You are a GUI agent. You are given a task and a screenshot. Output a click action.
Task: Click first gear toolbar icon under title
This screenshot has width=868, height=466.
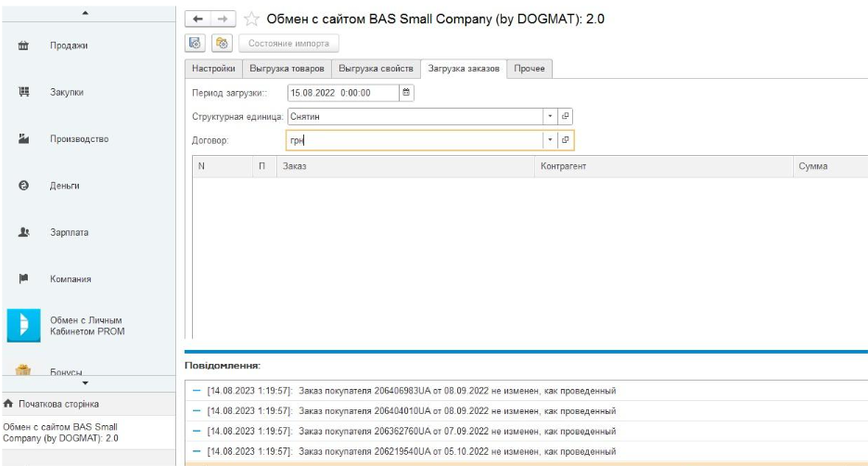tap(197, 43)
